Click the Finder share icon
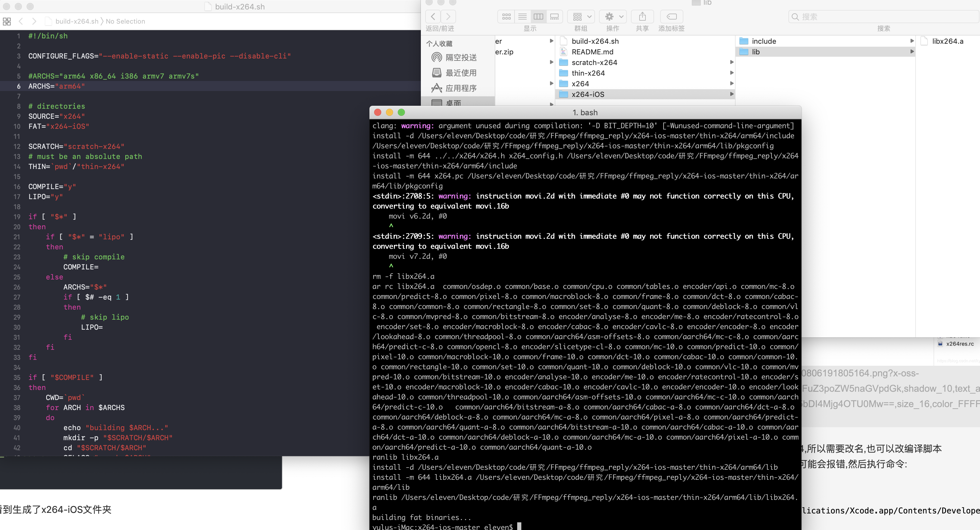The image size is (980, 530). 642,16
